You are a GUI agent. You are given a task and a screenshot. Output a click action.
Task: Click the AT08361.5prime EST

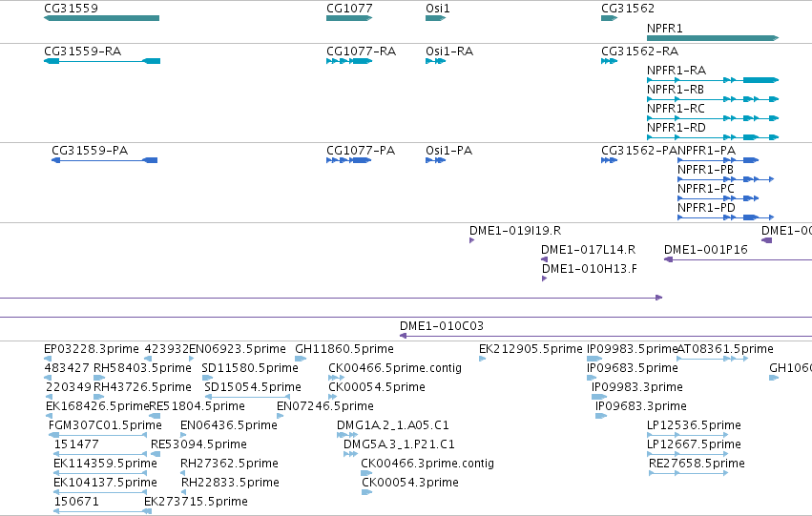tap(713, 359)
